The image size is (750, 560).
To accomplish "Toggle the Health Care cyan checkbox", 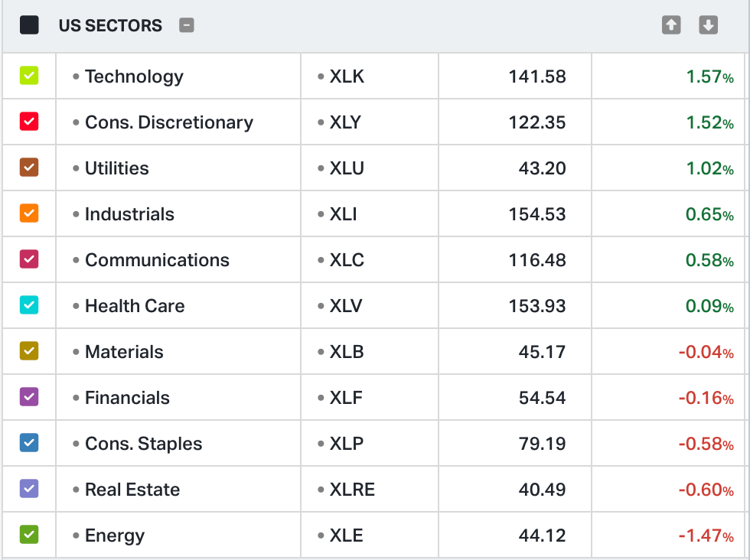I will (x=29, y=305).
